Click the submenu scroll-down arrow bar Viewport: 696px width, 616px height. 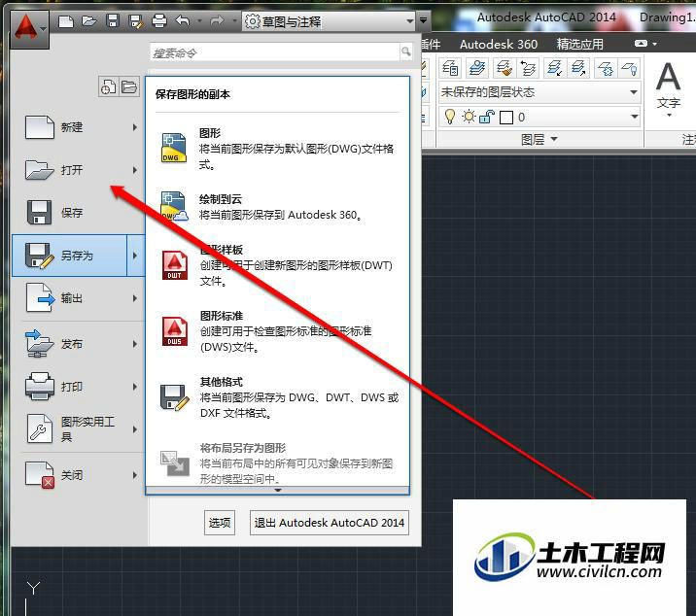click(277, 491)
